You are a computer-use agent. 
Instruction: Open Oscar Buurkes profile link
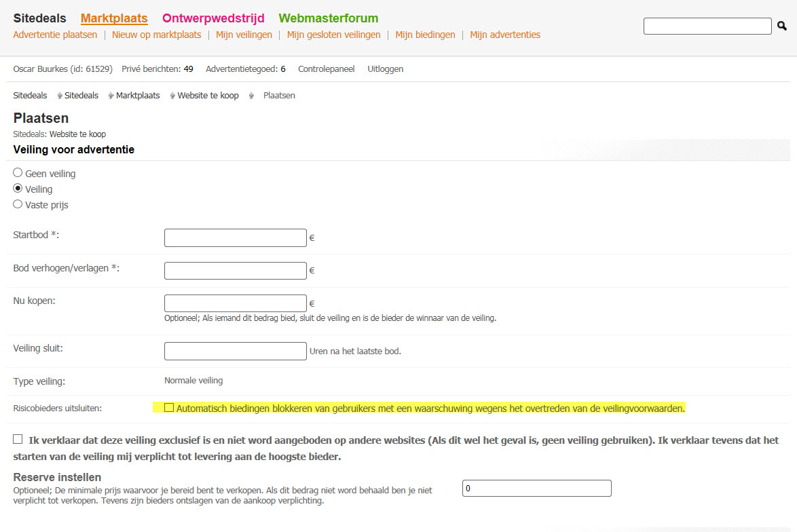tap(62, 69)
